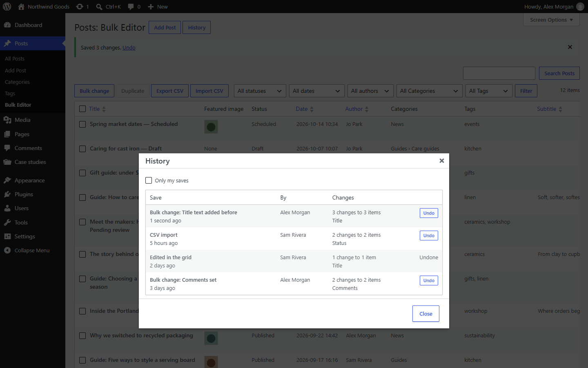588x368 pixels.
Task: Open the All statuses dropdown
Action: (260, 91)
